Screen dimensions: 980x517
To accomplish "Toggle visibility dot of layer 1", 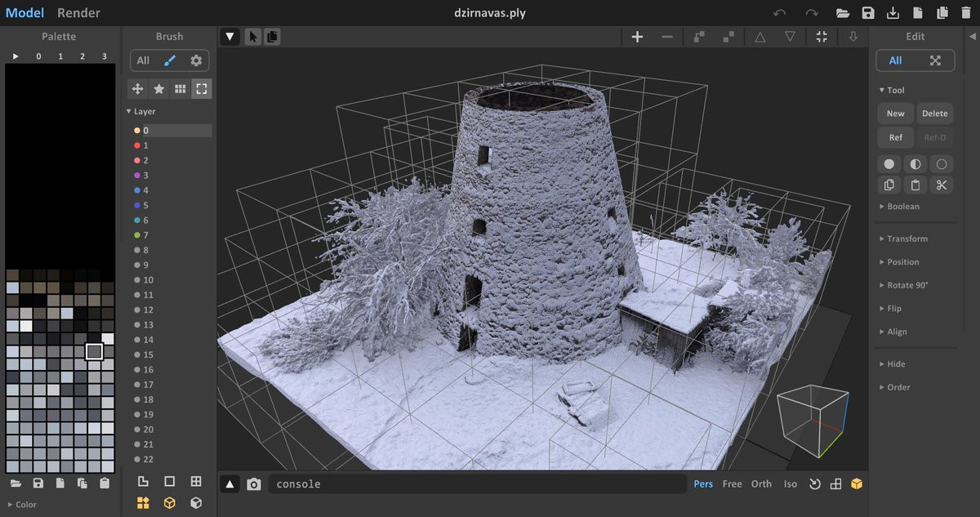I will (x=137, y=145).
